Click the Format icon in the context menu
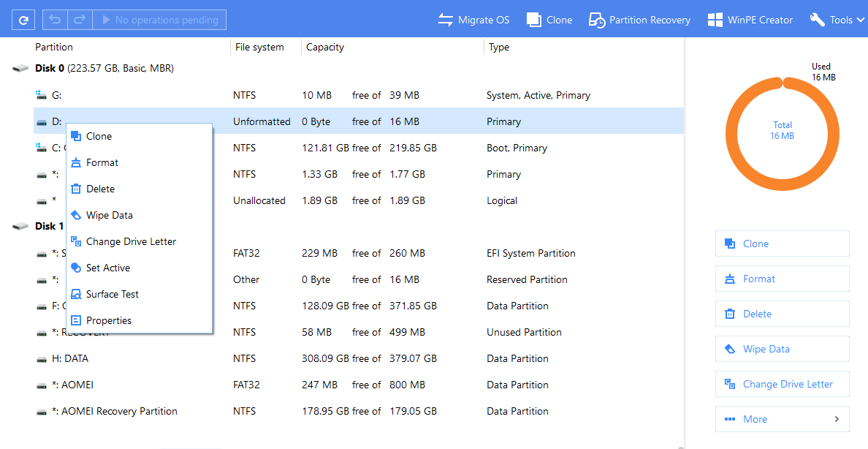 (77, 162)
